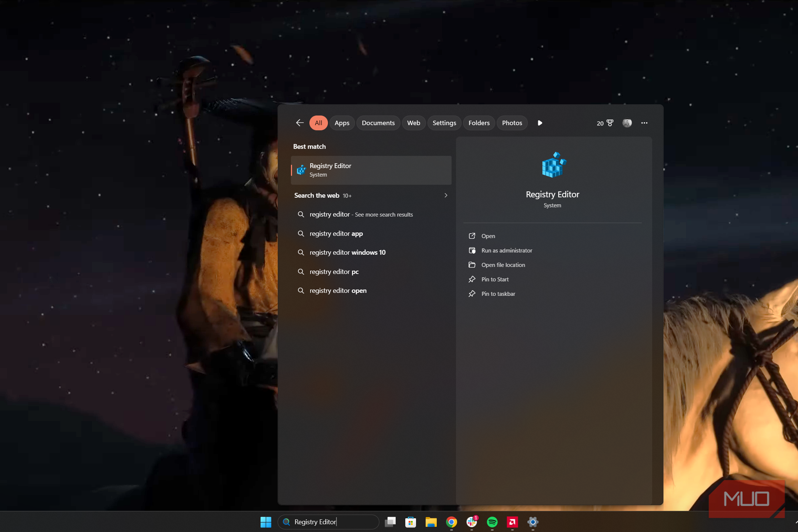
Task: Switch to the Photos filter tab
Action: click(x=512, y=123)
